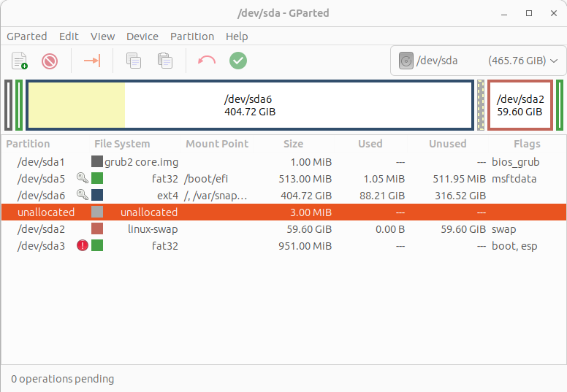The width and height of the screenshot is (567, 392).
Task: Click the linux-swap color swatch
Action: click(x=97, y=228)
